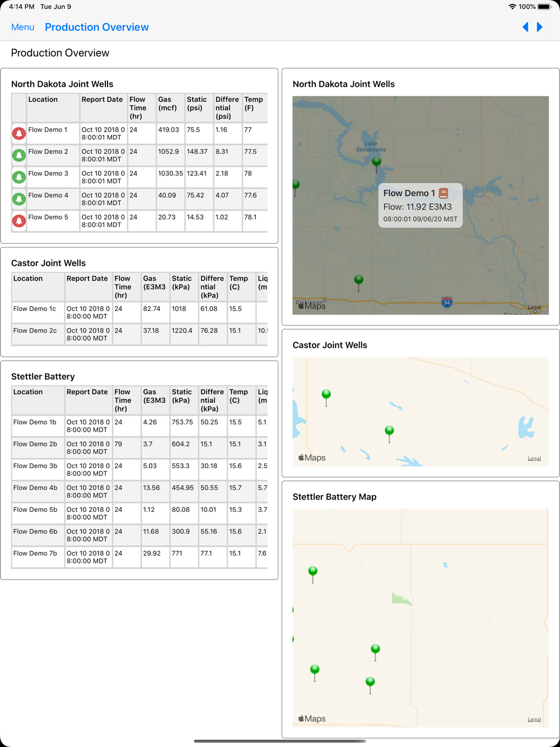
Task: Tap gas value 419.03
Action: (169, 129)
